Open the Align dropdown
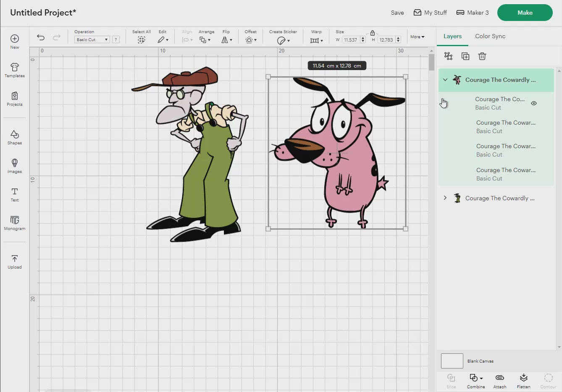 point(187,40)
